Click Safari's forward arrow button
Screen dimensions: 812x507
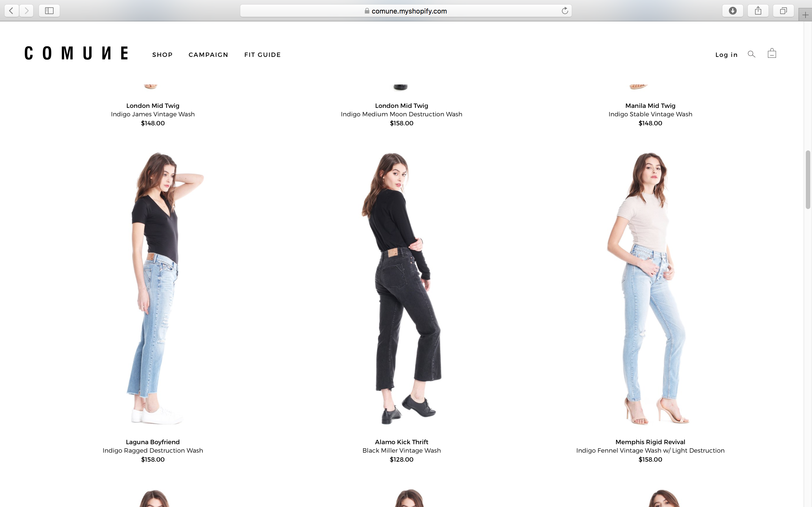point(26,11)
